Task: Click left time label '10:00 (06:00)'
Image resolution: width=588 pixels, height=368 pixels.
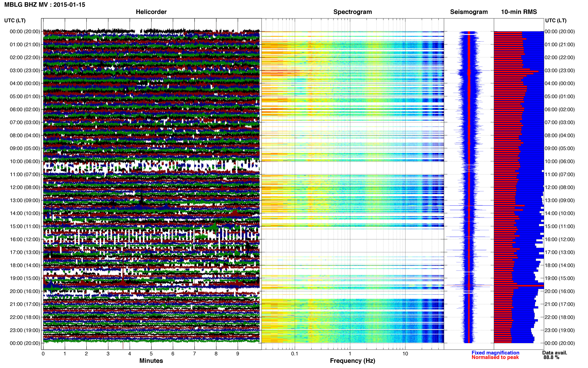Action: click(x=25, y=161)
